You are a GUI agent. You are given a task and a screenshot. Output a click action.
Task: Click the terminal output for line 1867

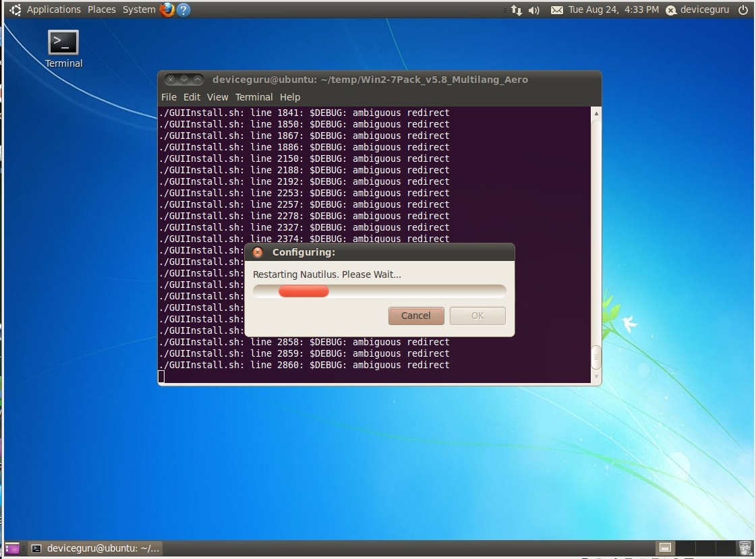304,136
